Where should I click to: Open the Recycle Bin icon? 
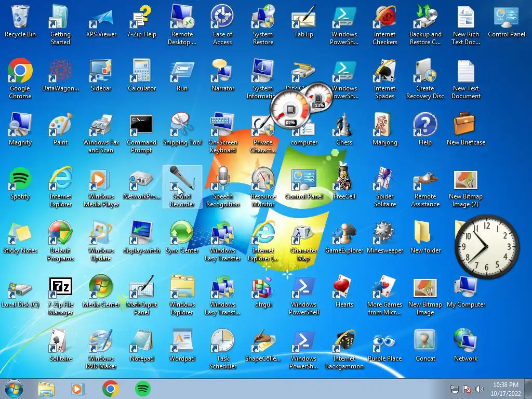click(20, 17)
